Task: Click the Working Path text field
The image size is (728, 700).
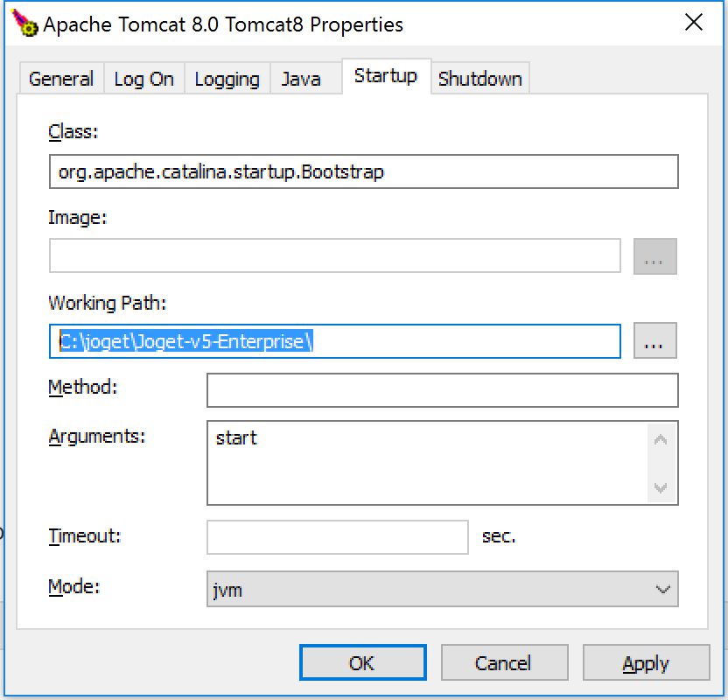Action: click(x=334, y=341)
